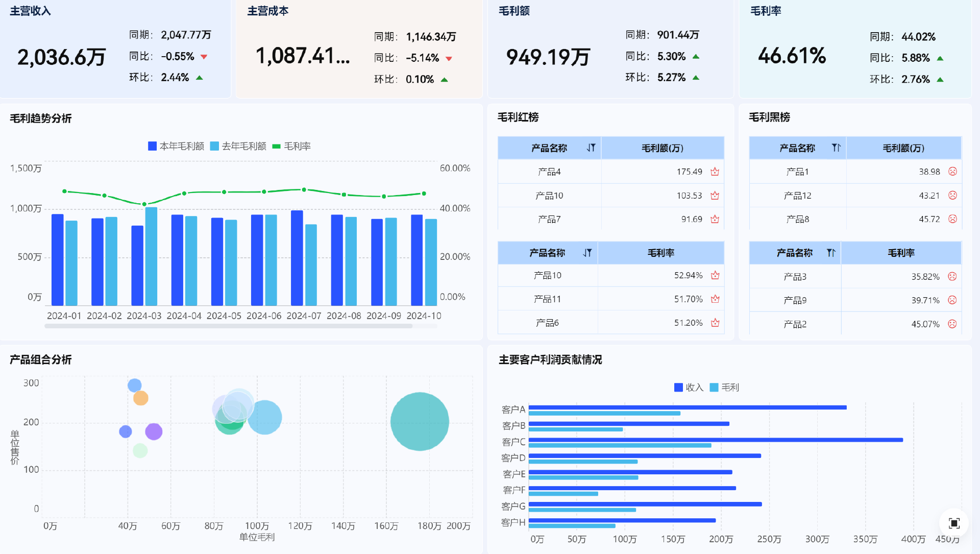The height and width of the screenshot is (554, 980).
Task: Click the 毛利额(万) header in 毛利红榜
Action: (x=662, y=148)
